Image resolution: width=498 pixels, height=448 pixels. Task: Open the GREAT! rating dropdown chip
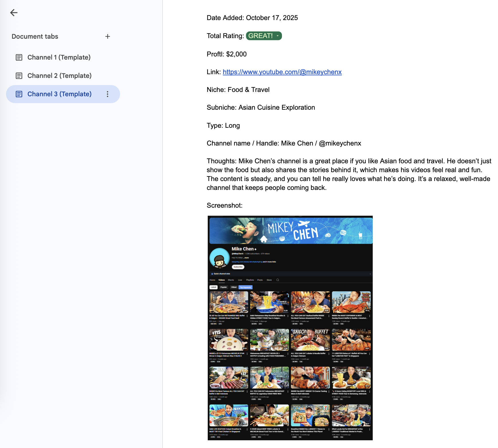(264, 36)
